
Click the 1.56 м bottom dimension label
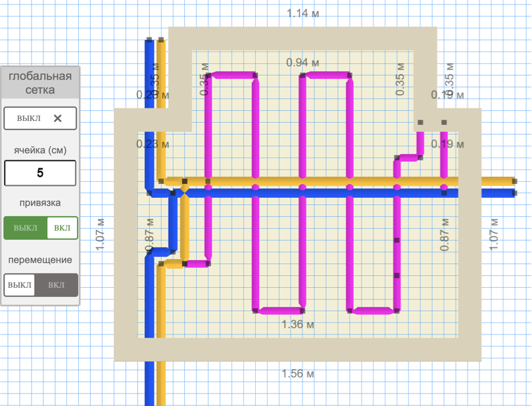pos(298,374)
